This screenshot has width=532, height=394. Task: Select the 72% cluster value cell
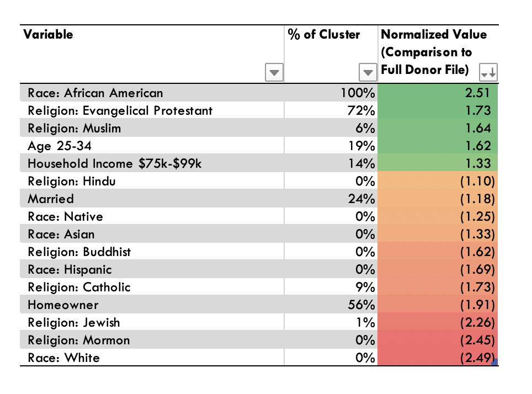coord(331,110)
